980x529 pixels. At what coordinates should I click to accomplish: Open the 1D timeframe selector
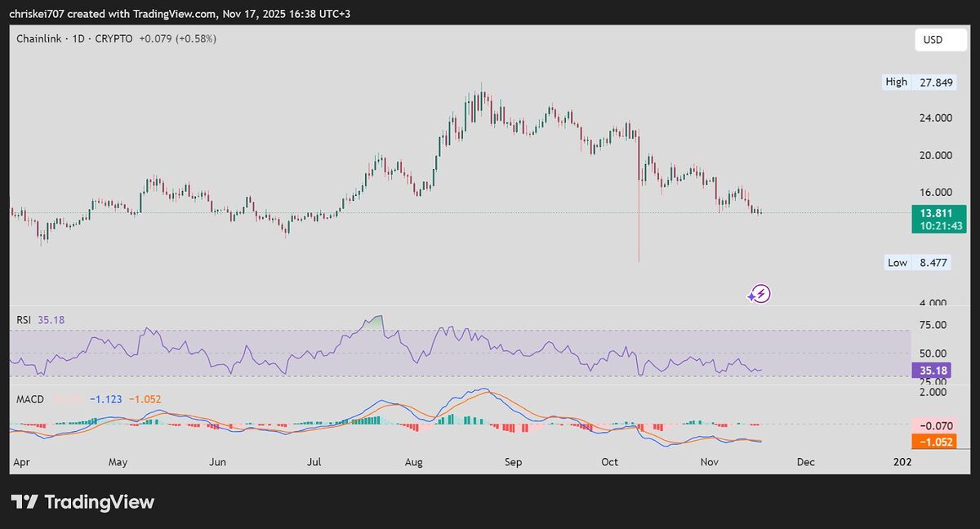click(x=78, y=38)
